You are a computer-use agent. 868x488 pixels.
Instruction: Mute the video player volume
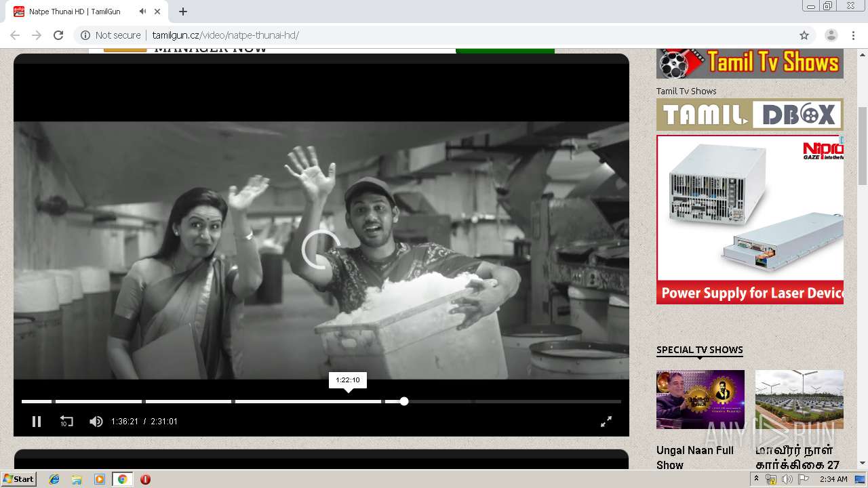tap(96, 422)
